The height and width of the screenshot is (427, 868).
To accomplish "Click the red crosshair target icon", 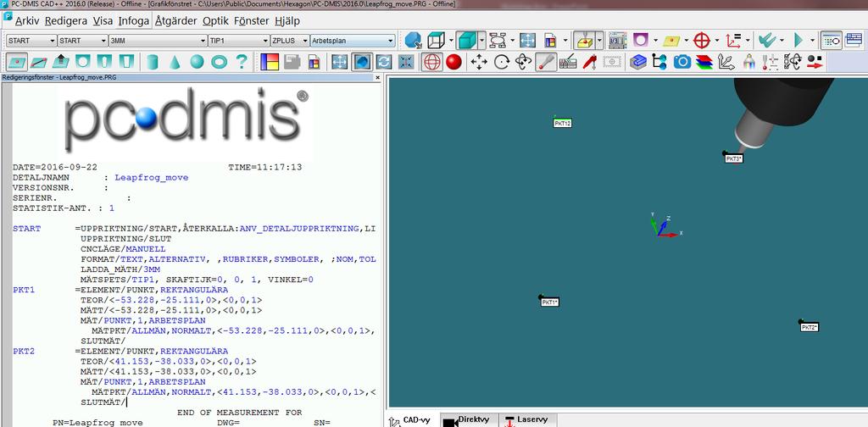I will coord(702,41).
